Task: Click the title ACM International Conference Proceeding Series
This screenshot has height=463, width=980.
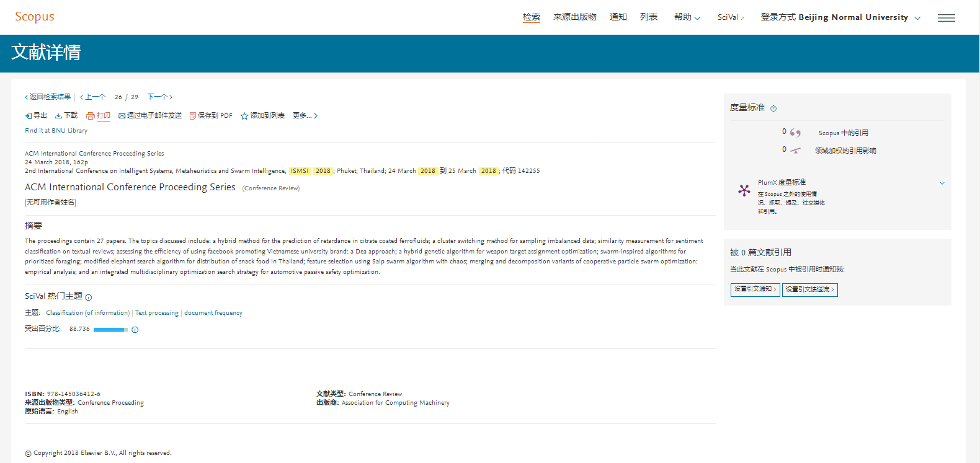Action: tap(130, 187)
